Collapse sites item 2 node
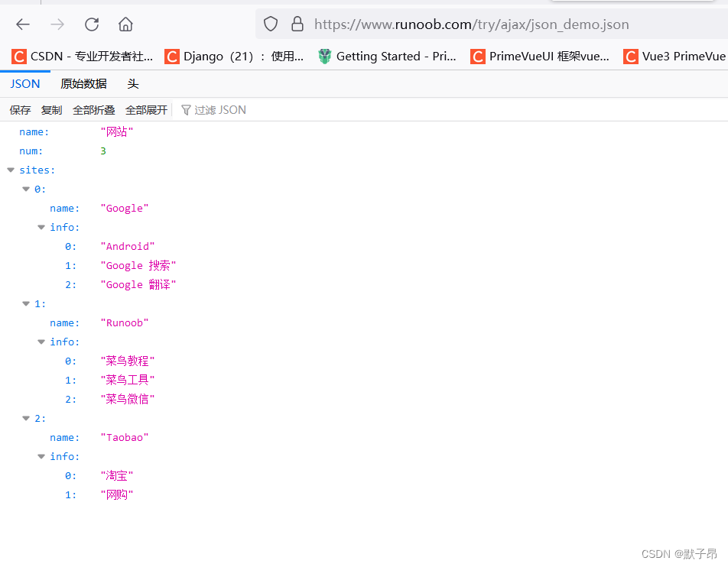Screen dimensions: 728x567 click(x=26, y=418)
